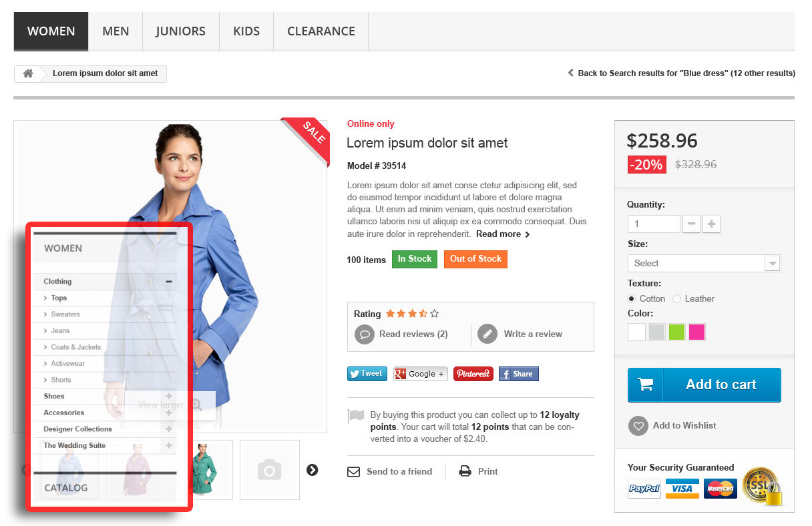The height and width of the screenshot is (526, 812).
Task: Select the green coat thumbnail
Action: 203,470
